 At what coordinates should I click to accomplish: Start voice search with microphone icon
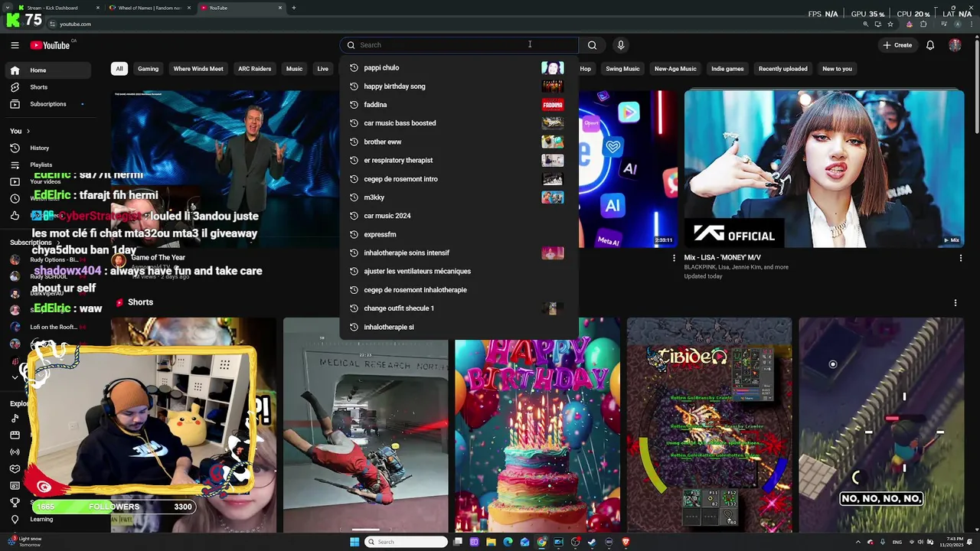tap(621, 45)
